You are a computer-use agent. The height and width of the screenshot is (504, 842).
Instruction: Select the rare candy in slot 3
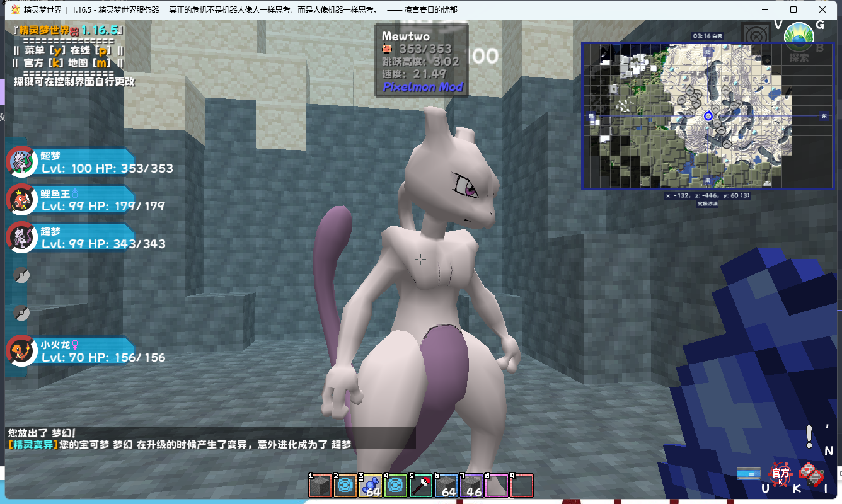click(371, 486)
